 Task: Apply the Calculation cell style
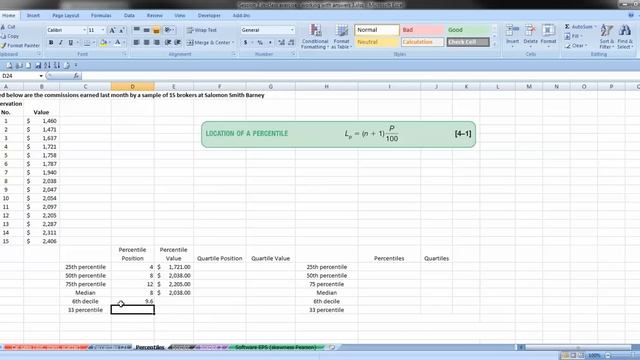422,42
